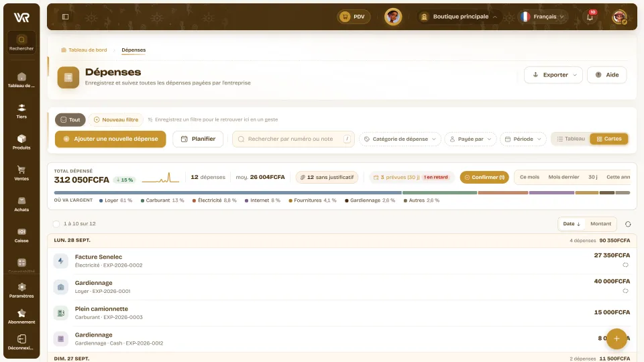
Task: Open the Produits section in sidebar
Action: (21, 142)
